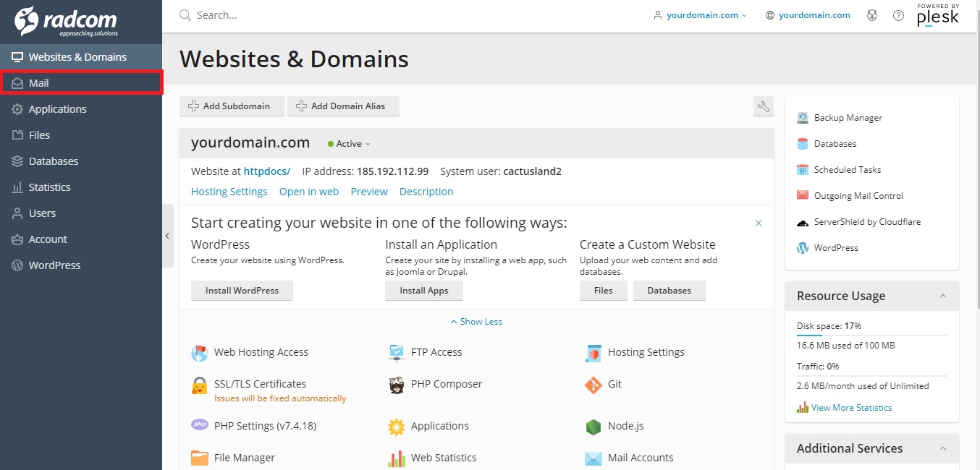Dismiss the website creation suggestions panel

click(759, 223)
